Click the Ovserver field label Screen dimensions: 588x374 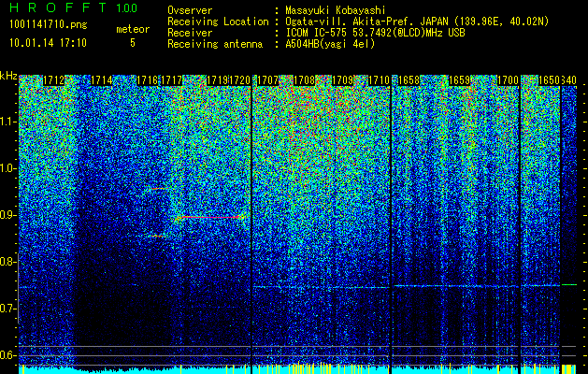coord(190,10)
